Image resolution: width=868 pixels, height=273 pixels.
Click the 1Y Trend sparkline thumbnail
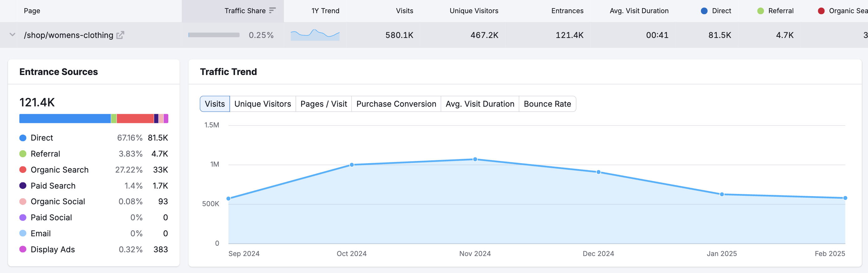point(315,35)
